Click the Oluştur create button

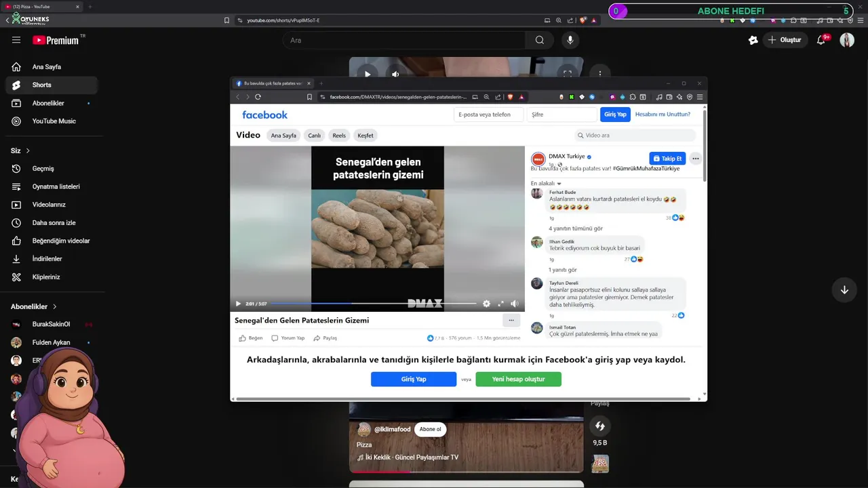(785, 40)
